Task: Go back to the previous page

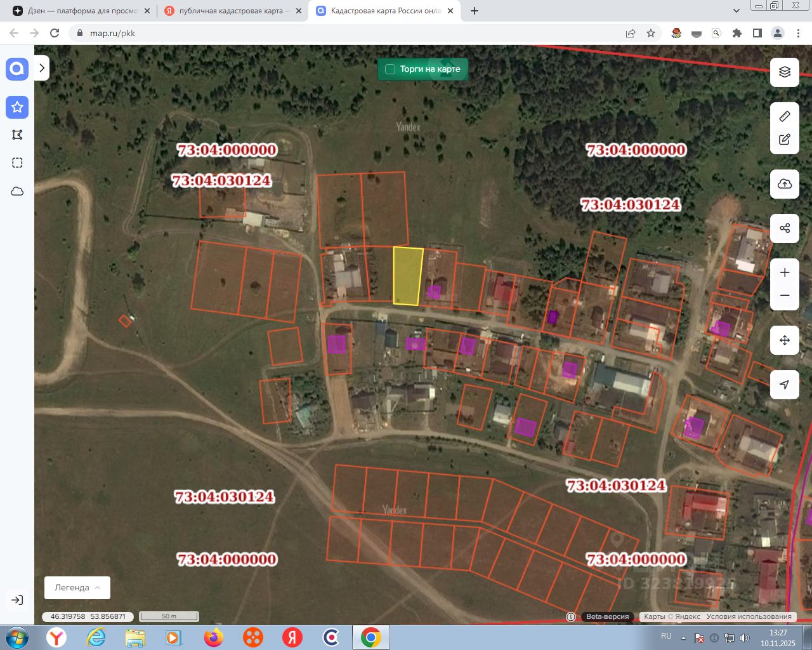Action: [14, 33]
